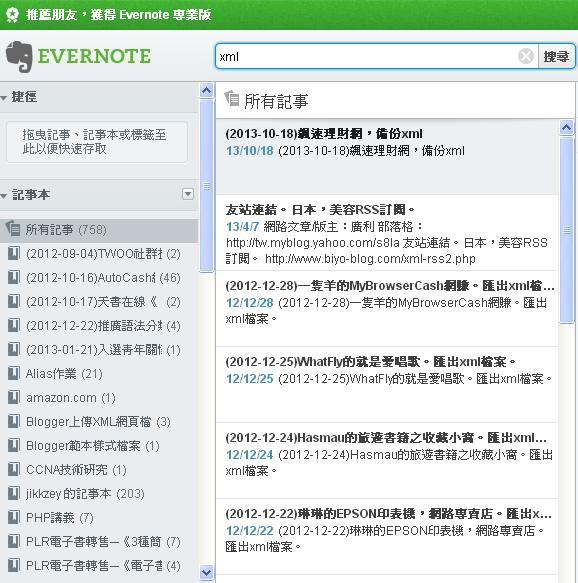This screenshot has width=578, height=583.
Task: Click the notebook icon beside (2012-12-22)推廣語法
Action: tap(14, 326)
